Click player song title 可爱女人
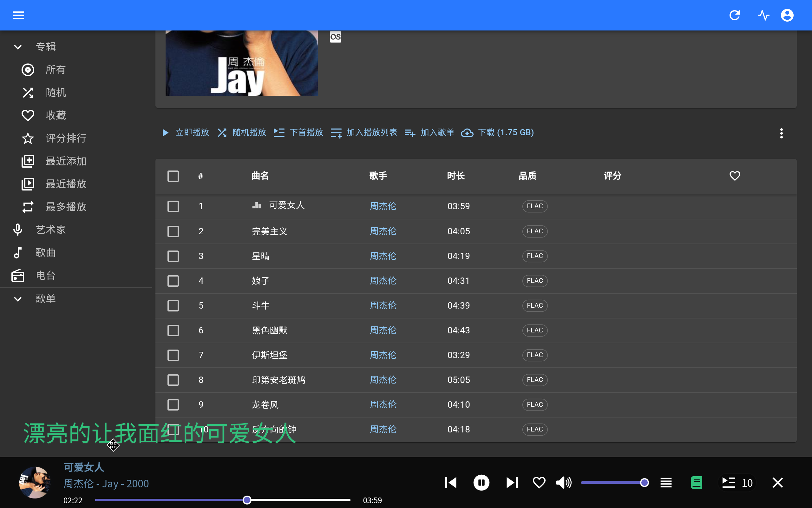The height and width of the screenshot is (508, 812). pyautogui.click(x=84, y=467)
